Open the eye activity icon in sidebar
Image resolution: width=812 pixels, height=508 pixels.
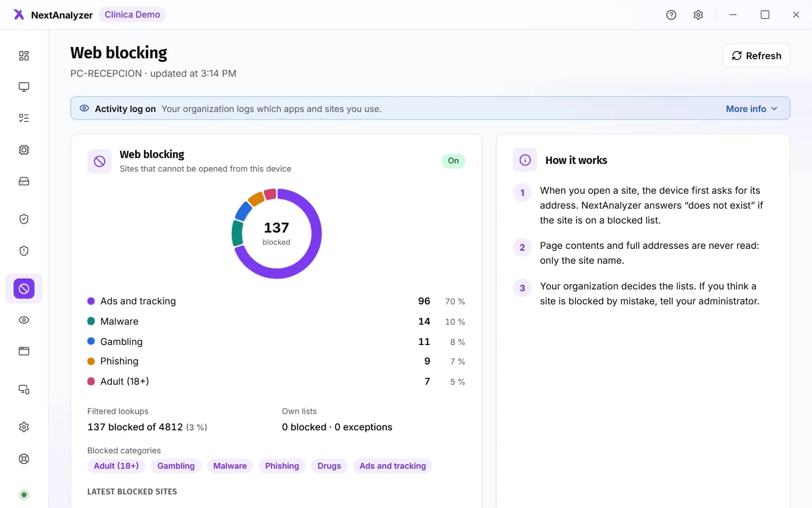point(24,320)
